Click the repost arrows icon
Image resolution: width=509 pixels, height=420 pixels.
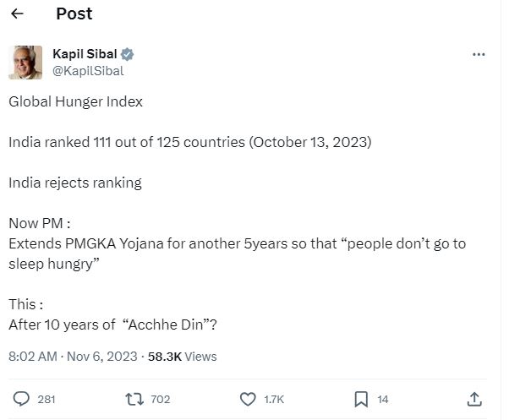click(135, 398)
